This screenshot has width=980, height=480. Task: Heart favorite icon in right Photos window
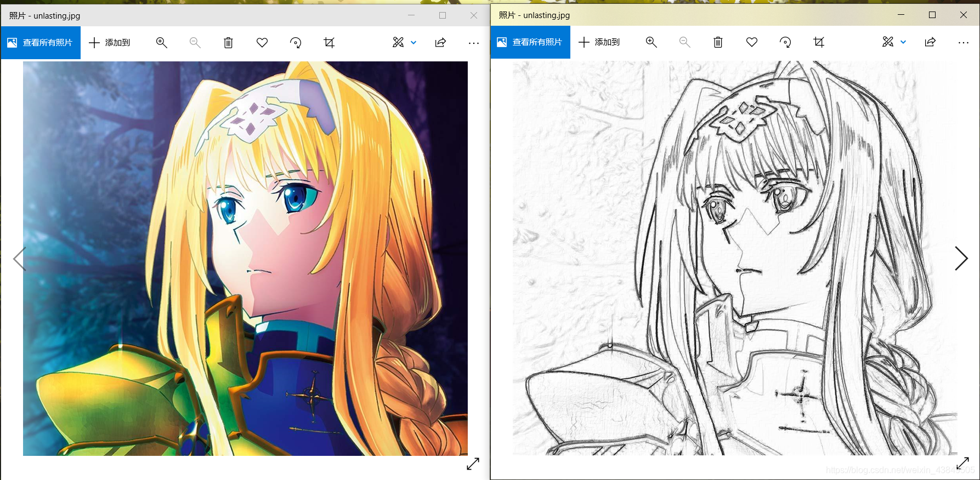tap(752, 42)
